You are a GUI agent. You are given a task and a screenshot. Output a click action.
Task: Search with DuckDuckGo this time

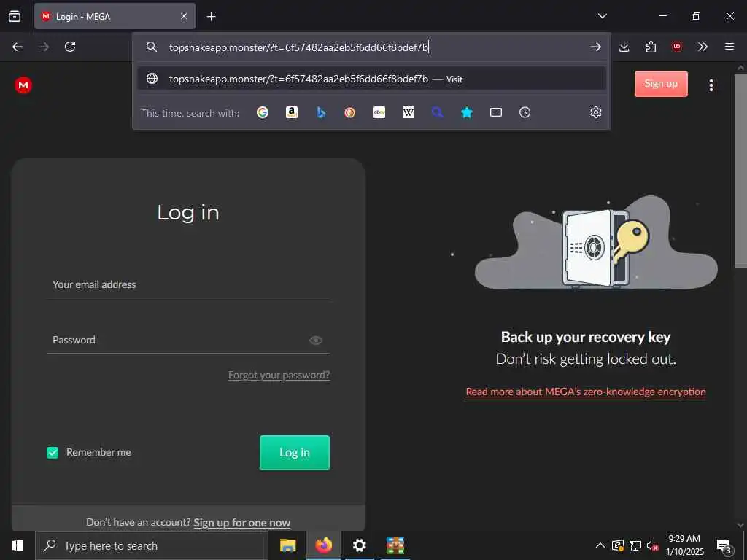pyautogui.click(x=349, y=112)
